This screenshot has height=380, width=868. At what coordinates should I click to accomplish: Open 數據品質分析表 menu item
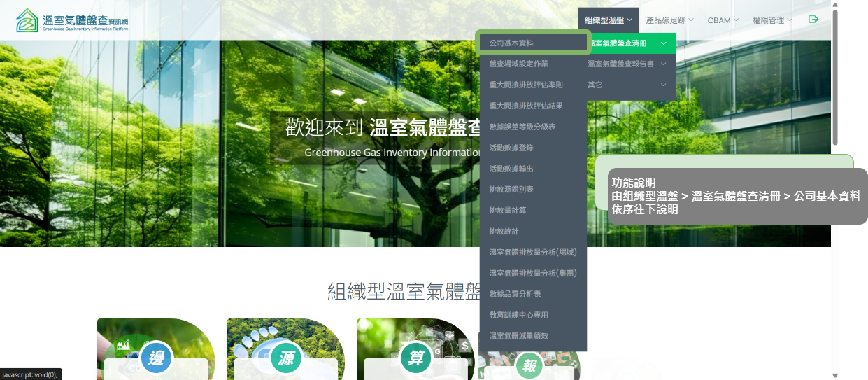[515, 294]
